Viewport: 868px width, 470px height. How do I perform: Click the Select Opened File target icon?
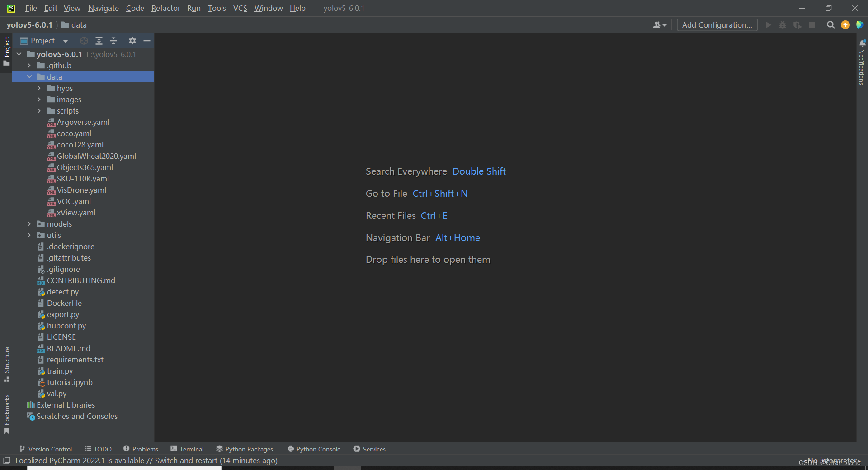point(84,41)
